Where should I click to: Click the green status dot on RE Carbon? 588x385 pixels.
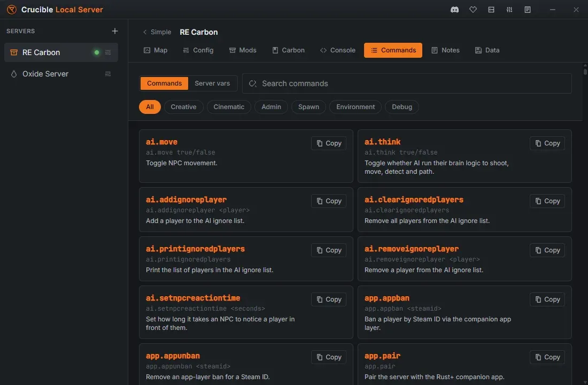[97, 52]
